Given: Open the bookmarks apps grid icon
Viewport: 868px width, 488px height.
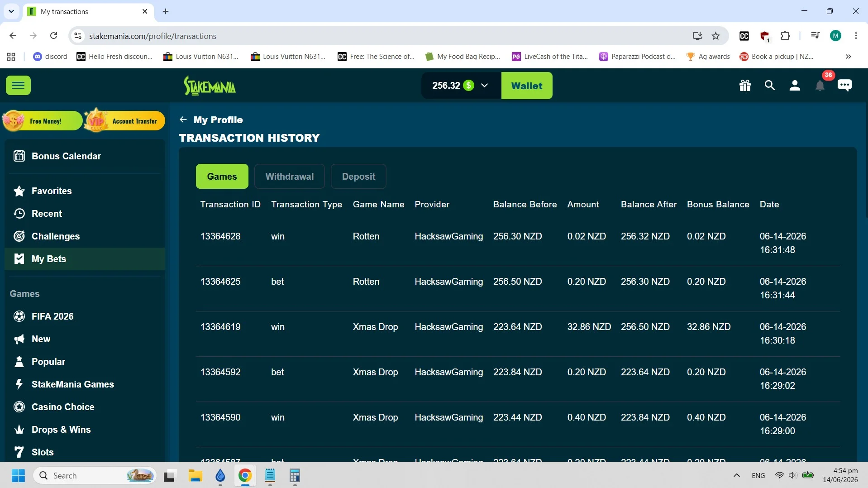Looking at the screenshot, I should point(11,57).
